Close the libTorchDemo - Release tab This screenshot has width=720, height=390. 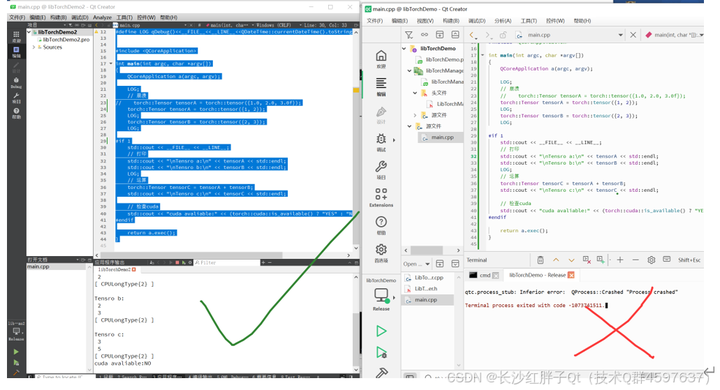(571, 275)
